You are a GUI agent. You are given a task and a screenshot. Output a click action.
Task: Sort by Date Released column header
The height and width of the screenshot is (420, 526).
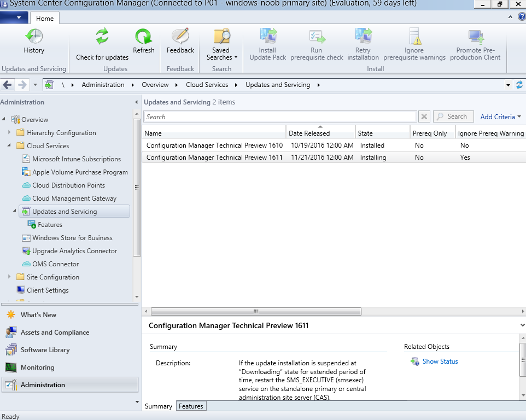(321, 133)
